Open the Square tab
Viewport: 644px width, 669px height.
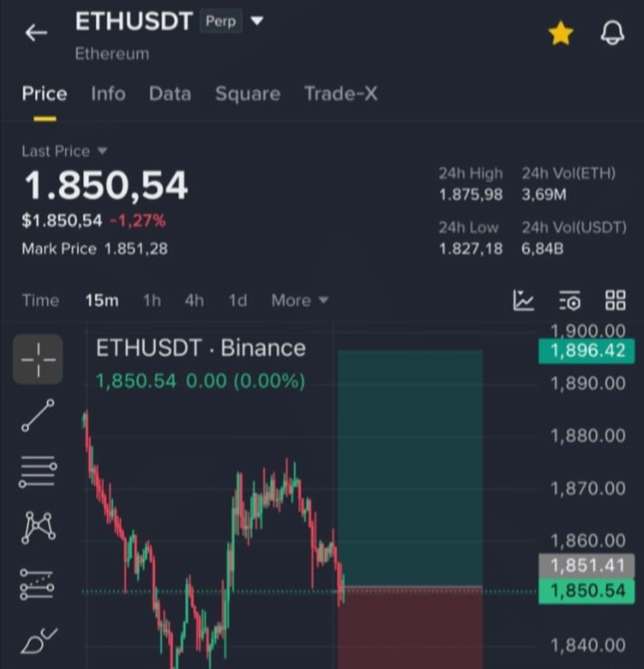pyautogui.click(x=248, y=94)
